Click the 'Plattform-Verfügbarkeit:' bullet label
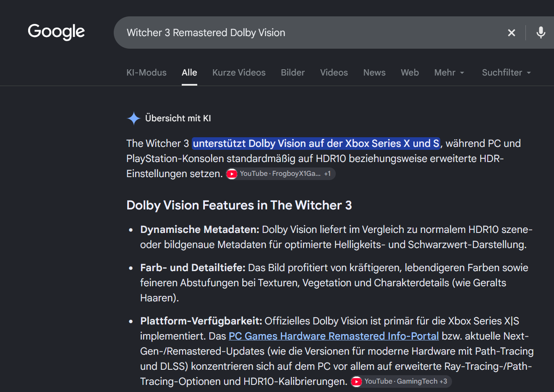This screenshot has width=554, height=392. (201, 321)
